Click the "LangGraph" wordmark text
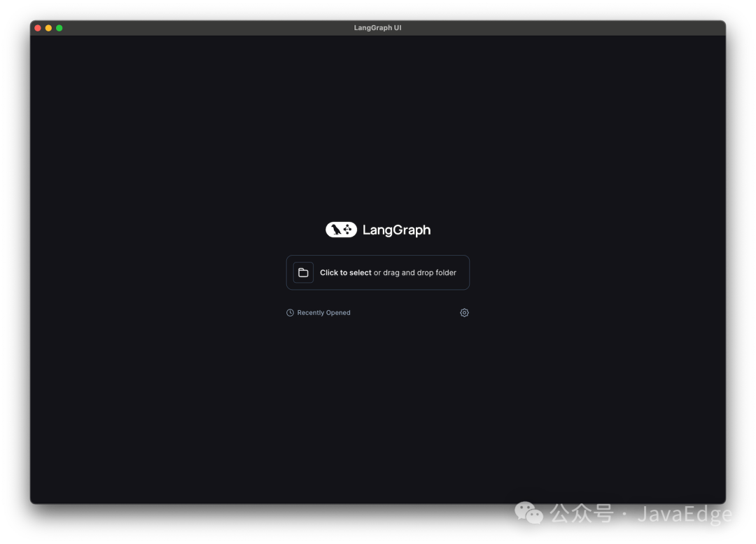 pos(396,230)
